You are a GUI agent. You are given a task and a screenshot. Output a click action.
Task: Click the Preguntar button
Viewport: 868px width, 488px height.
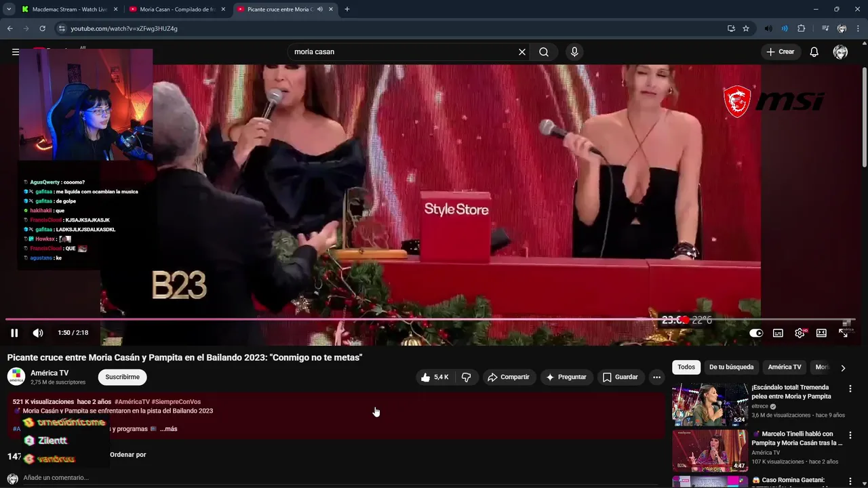point(566,377)
